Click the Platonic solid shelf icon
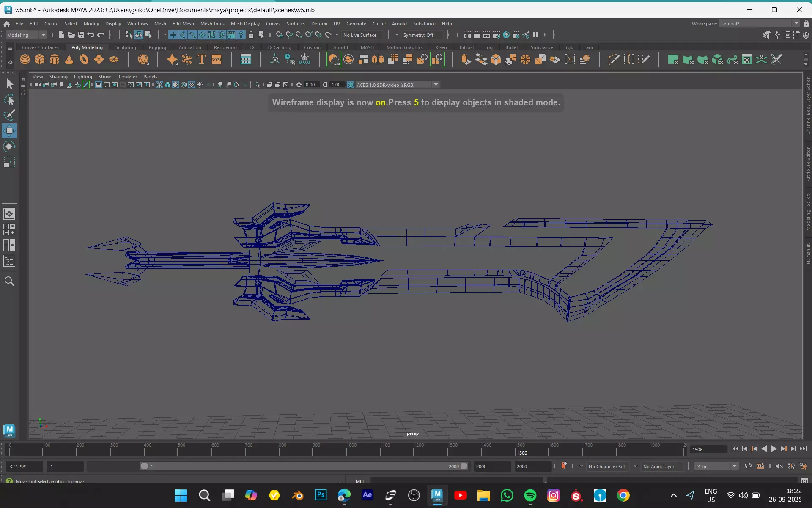The width and height of the screenshot is (812, 508). (143, 60)
